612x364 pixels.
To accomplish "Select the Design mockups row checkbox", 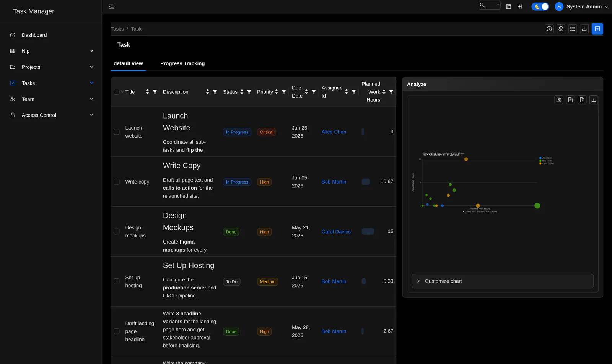I will 117,232.
